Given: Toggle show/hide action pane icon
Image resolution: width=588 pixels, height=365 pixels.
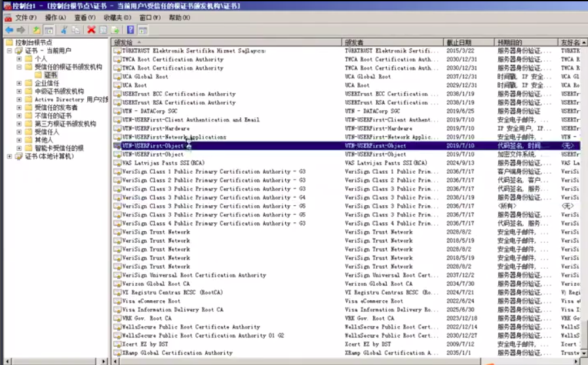Looking at the screenshot, I should (x=142, y=30).
